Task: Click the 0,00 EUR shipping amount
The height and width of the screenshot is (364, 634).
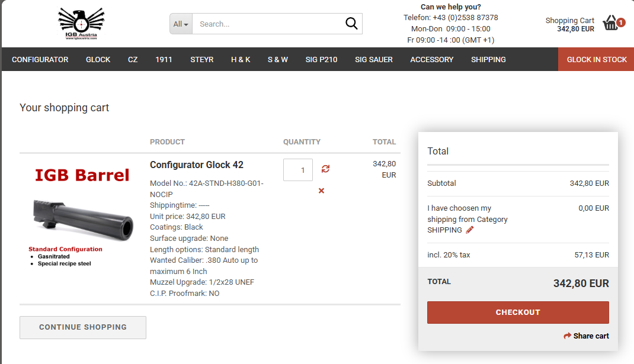Action: [594, 208]
